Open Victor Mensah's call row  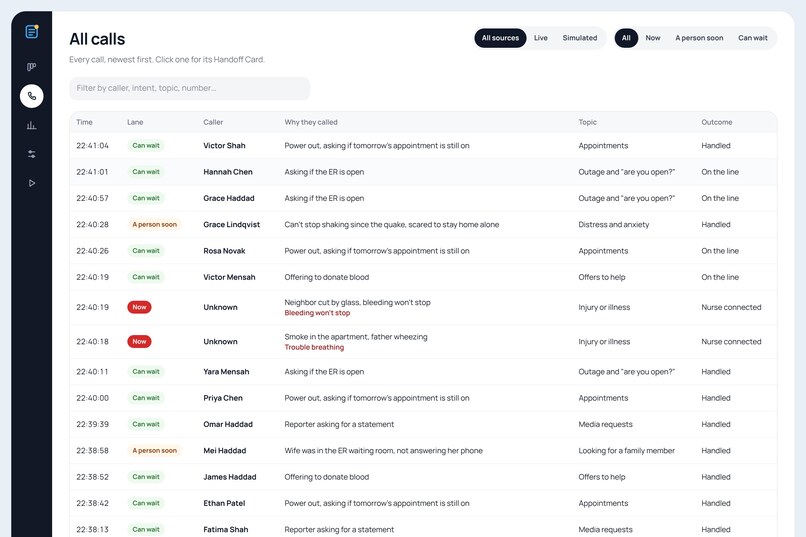[423, 277]
